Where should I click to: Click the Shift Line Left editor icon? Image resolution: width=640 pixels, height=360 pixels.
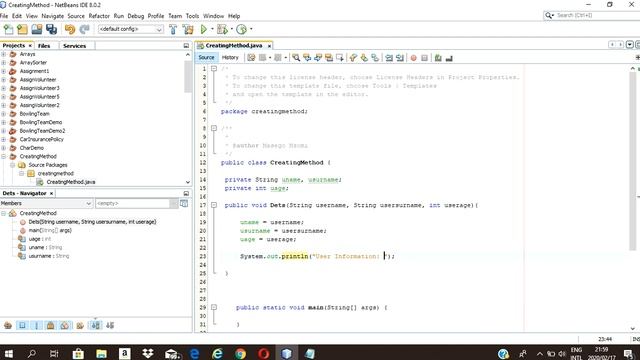coord(389,58)
